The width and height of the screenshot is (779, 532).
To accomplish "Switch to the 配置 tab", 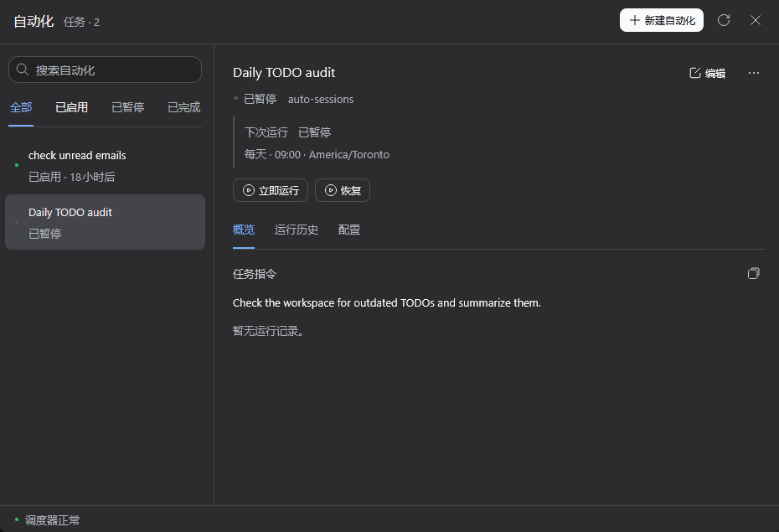I will click(348, 230).
